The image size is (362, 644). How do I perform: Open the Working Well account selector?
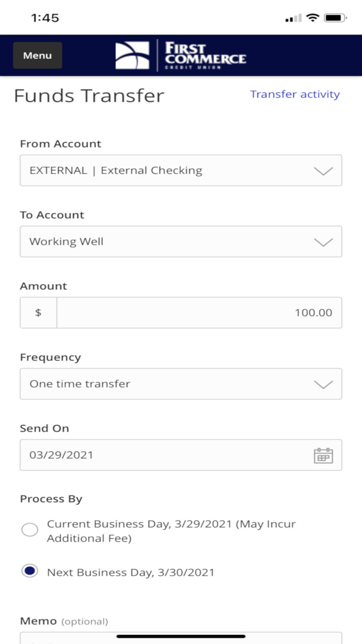pos(181,242)
